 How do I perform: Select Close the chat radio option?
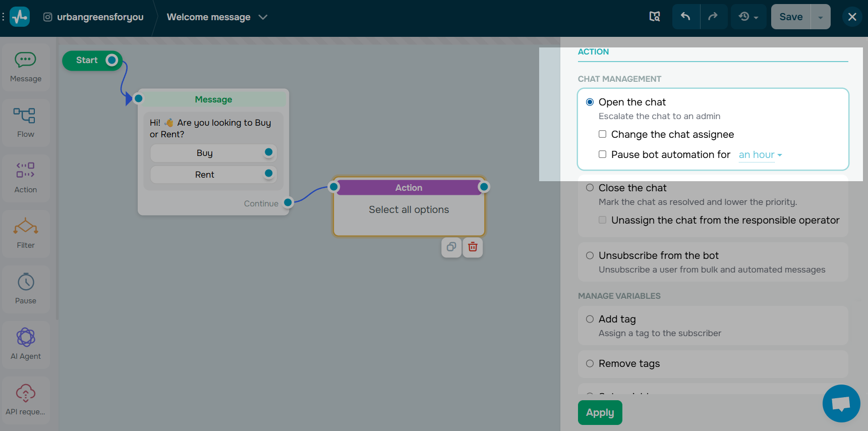coord(590,188)
